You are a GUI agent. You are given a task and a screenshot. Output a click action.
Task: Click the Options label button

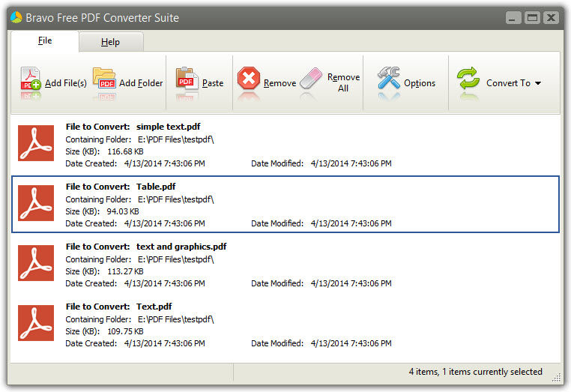point(420,83)
